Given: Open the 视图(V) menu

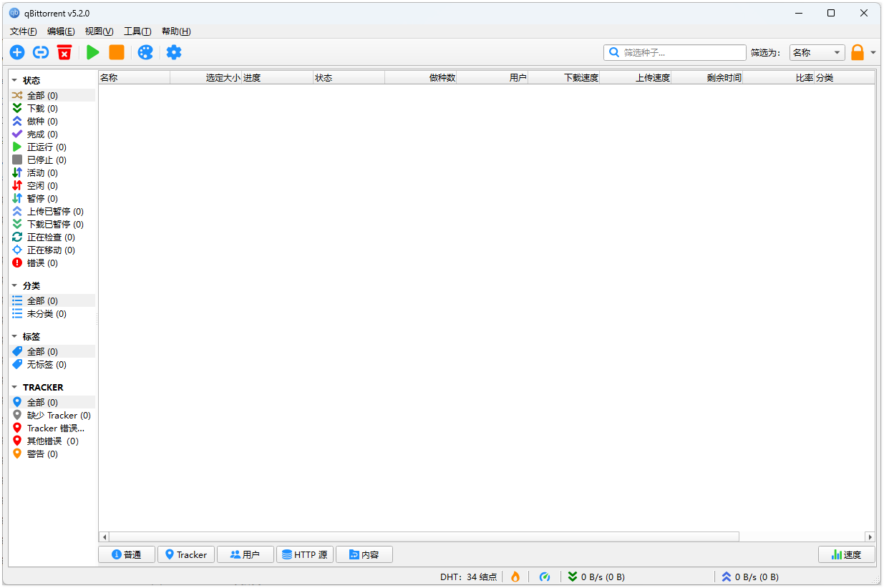Looking at the screenshot, I should 99,31.
